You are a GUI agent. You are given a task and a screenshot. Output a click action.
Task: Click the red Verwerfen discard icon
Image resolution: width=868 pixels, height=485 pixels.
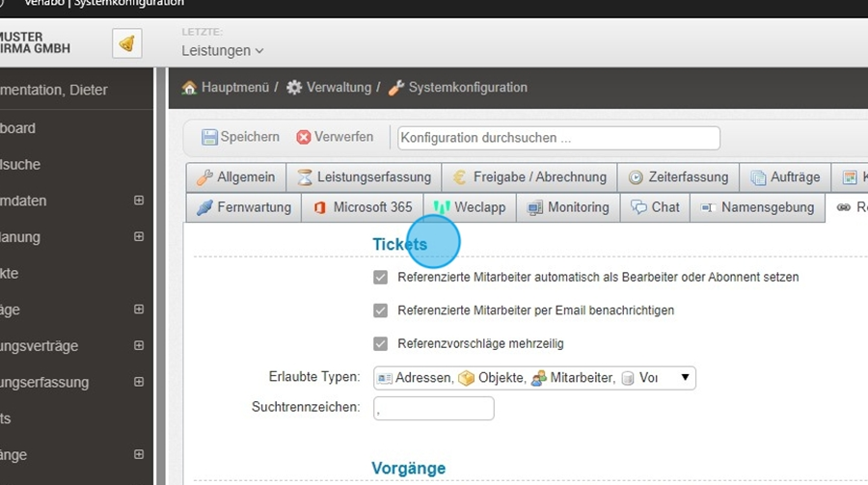[x=304, y=137]
